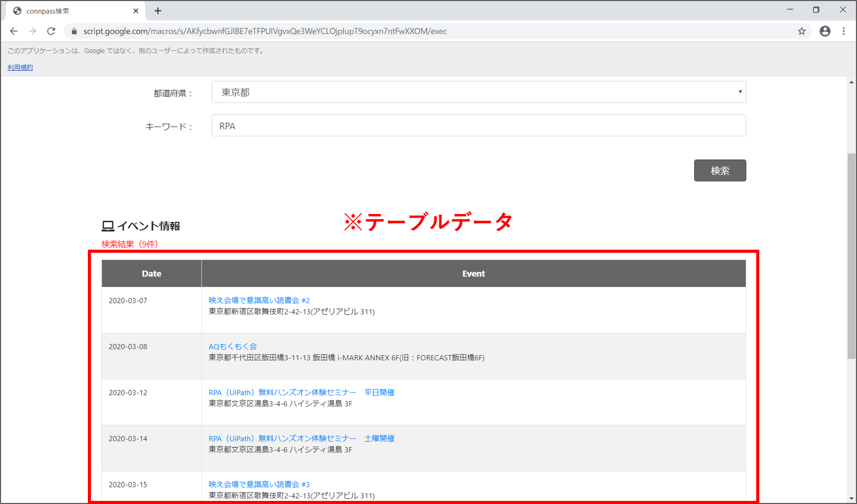Reload the page with refresh icon
The image size is (857, 504).
point(51,31)
